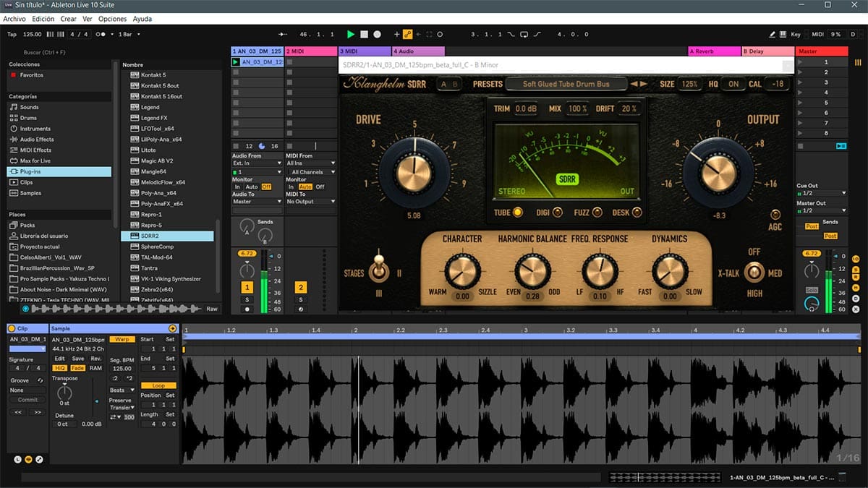
Task: Open the Archivo menu
Action: point(14,19)
